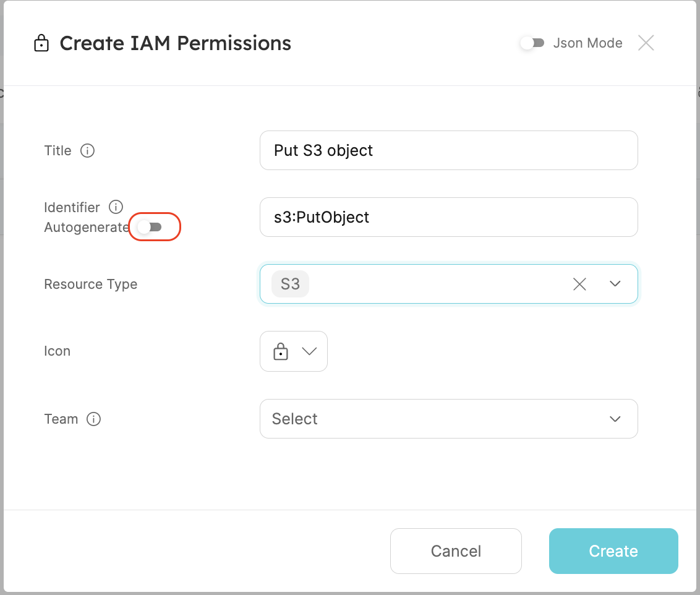Click the Title info icon
700x595 pixels.
(88, 151)
